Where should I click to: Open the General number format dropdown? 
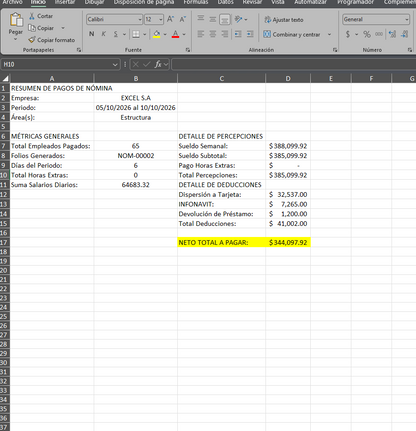(407, 19)
